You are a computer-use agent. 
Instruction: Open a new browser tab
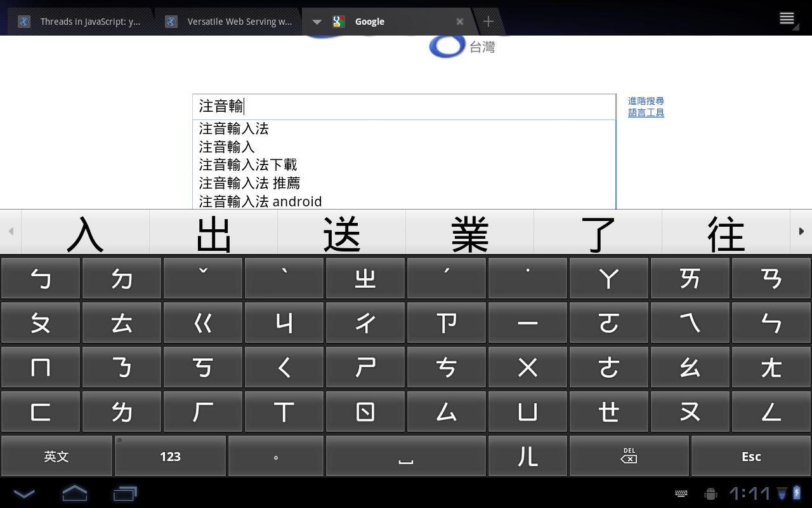click(488, 21)
